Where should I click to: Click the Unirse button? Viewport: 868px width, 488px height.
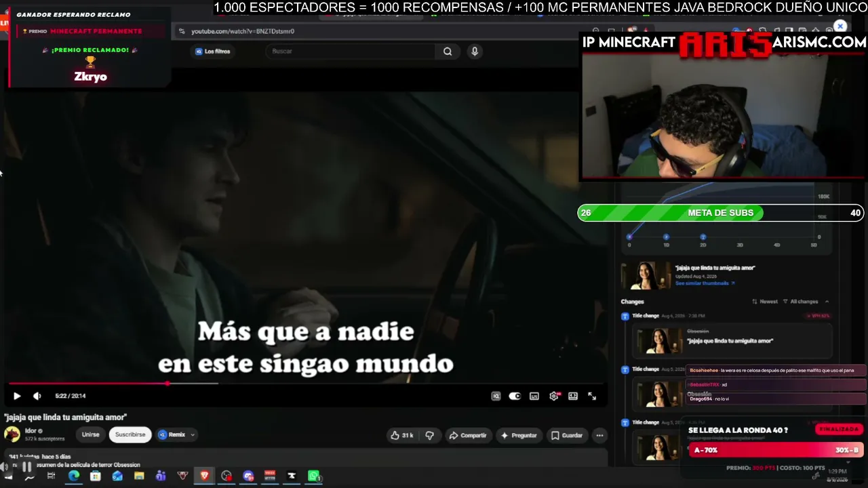[90, 434]
